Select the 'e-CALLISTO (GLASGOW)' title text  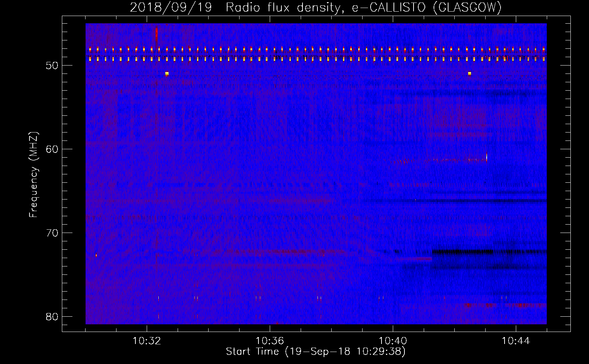pyautogui.click(x=426, y=7)
